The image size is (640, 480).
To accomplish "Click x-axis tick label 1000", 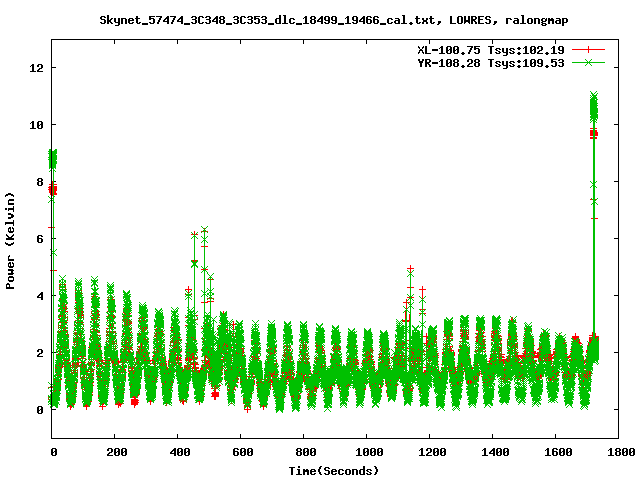I will tap(369, 452).
